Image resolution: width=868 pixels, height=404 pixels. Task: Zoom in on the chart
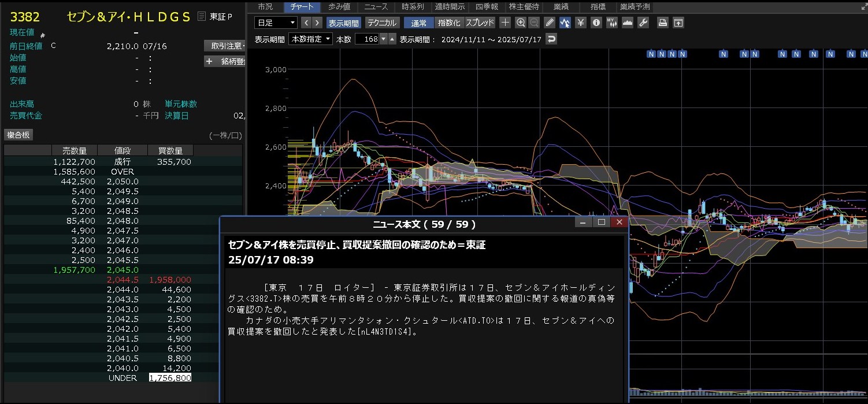coord(521,23)
